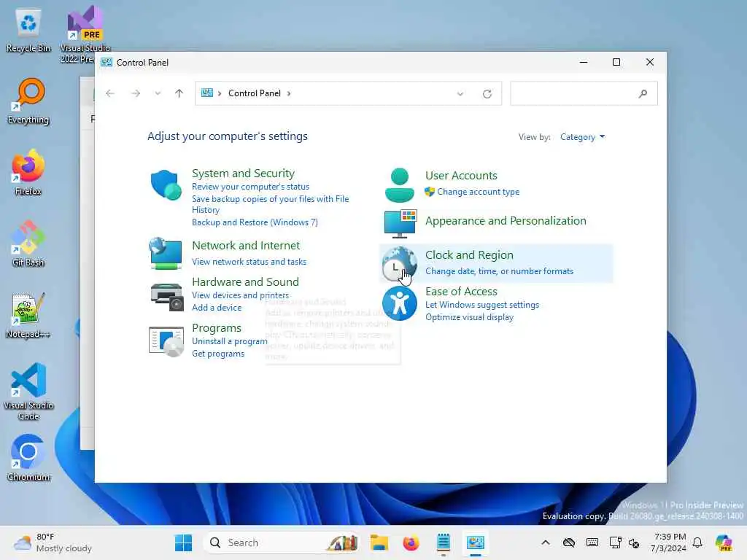Expand chevron before Control Panel breadcrumb
The image size is (747, 560).
tap(220, 93)
